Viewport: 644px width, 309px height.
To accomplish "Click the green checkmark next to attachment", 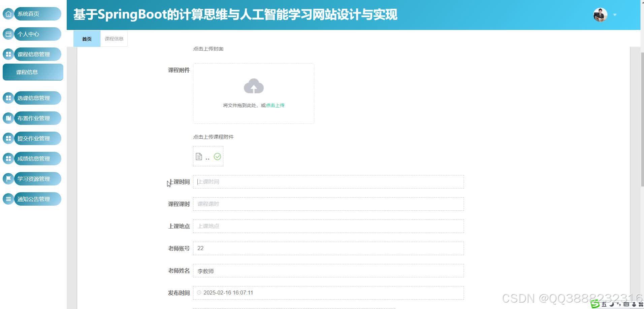I will point(217,156).
